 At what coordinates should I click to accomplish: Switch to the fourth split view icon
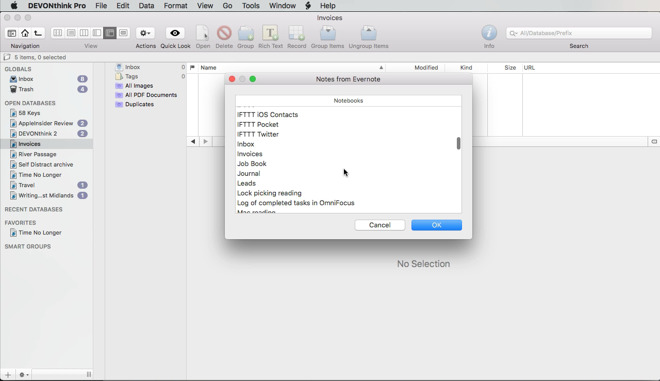click(97, 33)
